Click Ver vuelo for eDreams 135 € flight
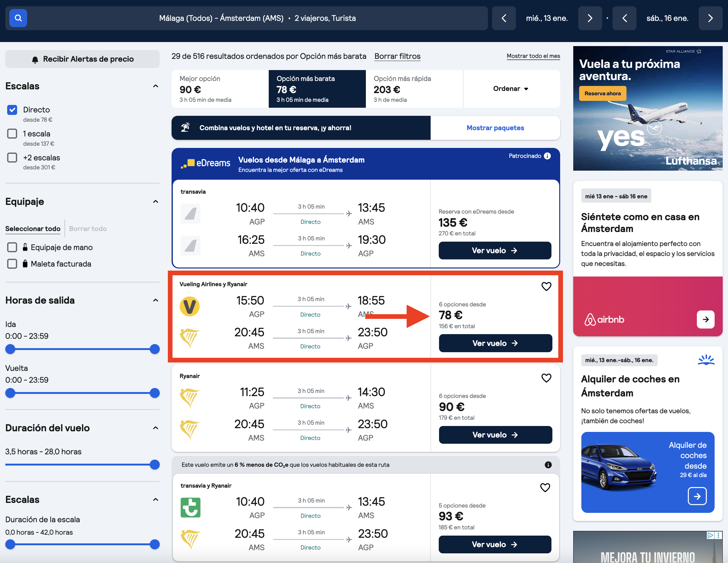The height and width of the screenshot is (563, 728). click(x=495, y=250)
